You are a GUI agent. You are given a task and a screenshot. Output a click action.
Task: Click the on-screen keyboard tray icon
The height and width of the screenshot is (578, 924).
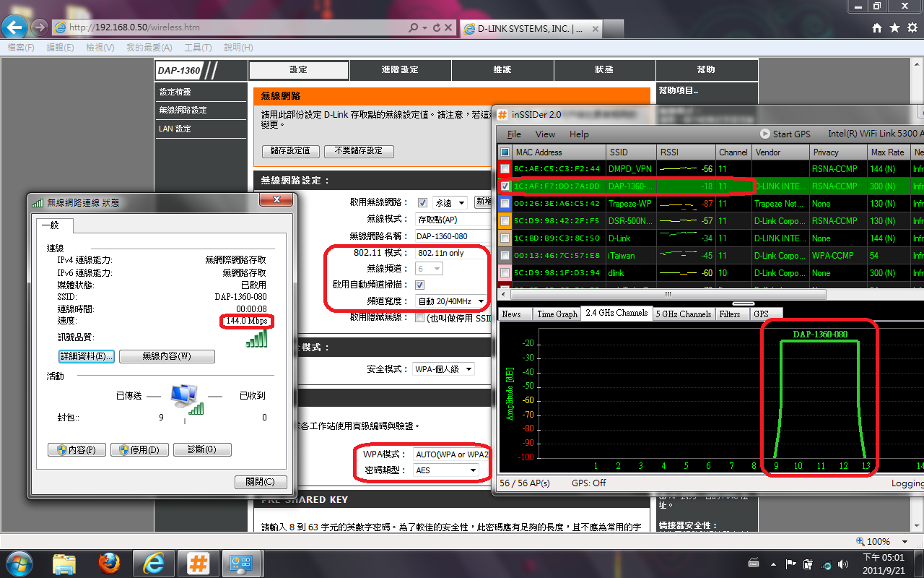pos(754,563)
